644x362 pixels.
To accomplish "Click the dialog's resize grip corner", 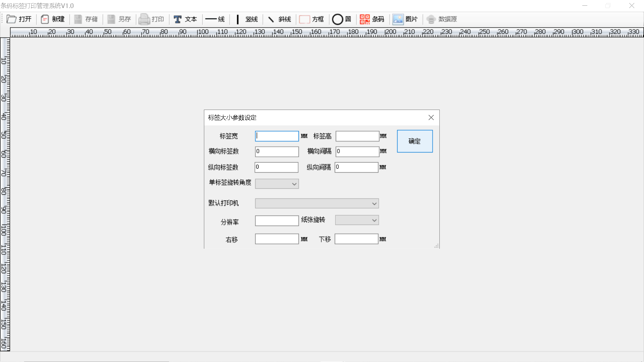I will (x=436, y=246).
